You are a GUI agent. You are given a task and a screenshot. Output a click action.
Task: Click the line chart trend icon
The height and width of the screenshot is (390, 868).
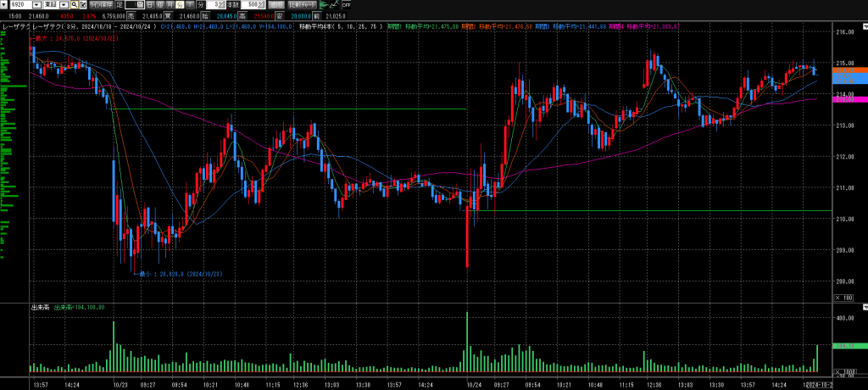click(335, 5)
